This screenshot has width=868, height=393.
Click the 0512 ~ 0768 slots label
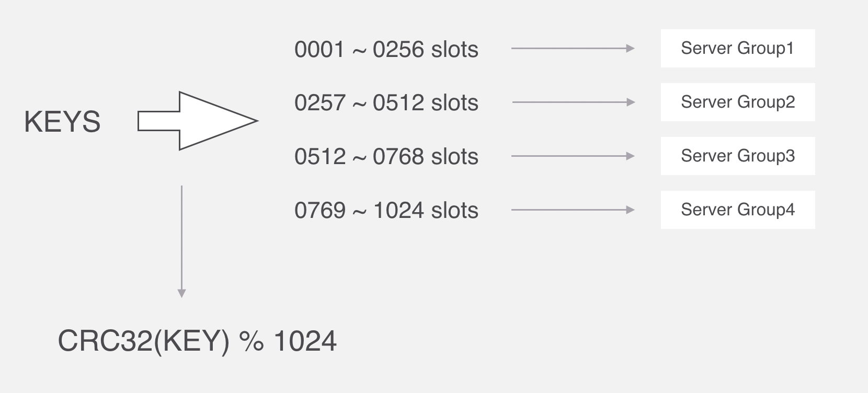pyautogui.click(x=386, y=157)
